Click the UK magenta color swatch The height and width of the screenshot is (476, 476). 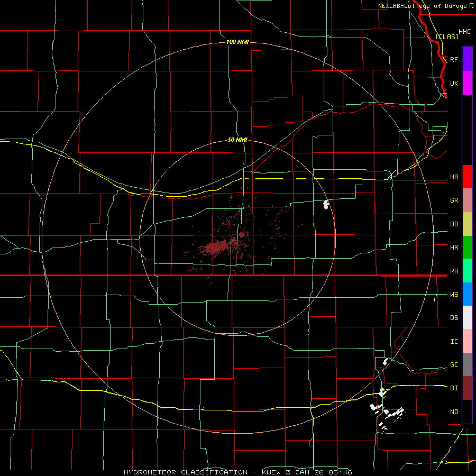coord(467,83)
